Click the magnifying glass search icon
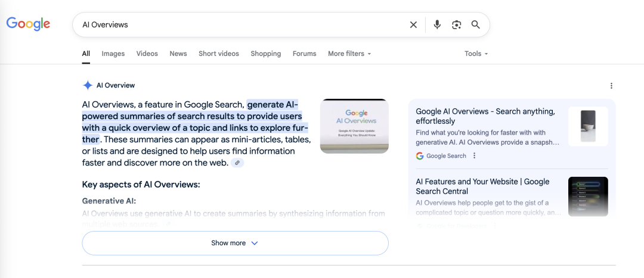The image size is (644, 278). [x=476, y=24]
